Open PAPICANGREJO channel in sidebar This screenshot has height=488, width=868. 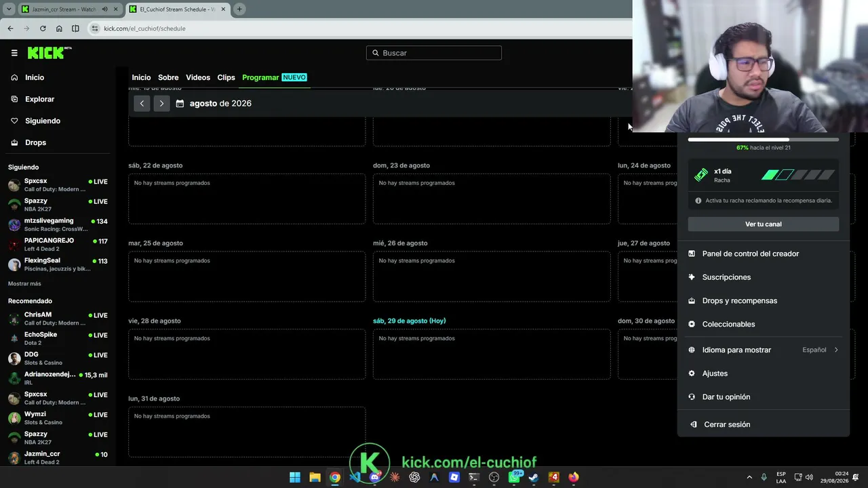tap(58, 244)
